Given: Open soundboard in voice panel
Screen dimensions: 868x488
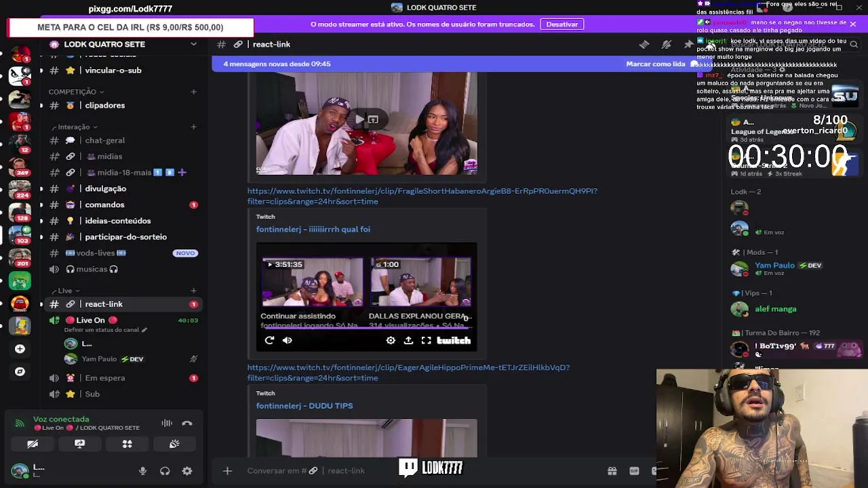Looking at the screenshot, I should [x=174, y=444].
